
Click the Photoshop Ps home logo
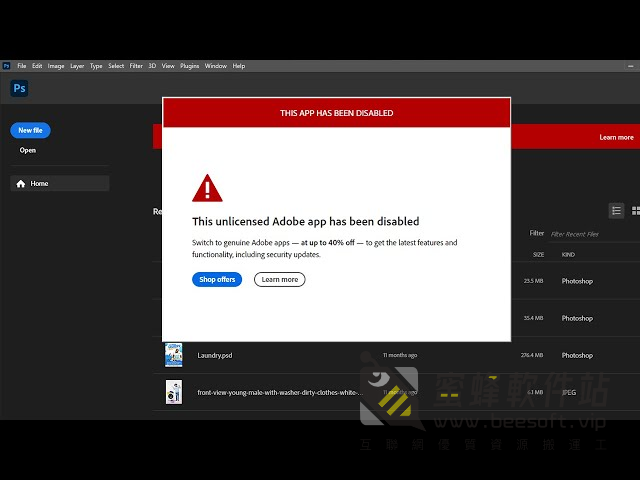pyautogui.click(x=19, y=88)
